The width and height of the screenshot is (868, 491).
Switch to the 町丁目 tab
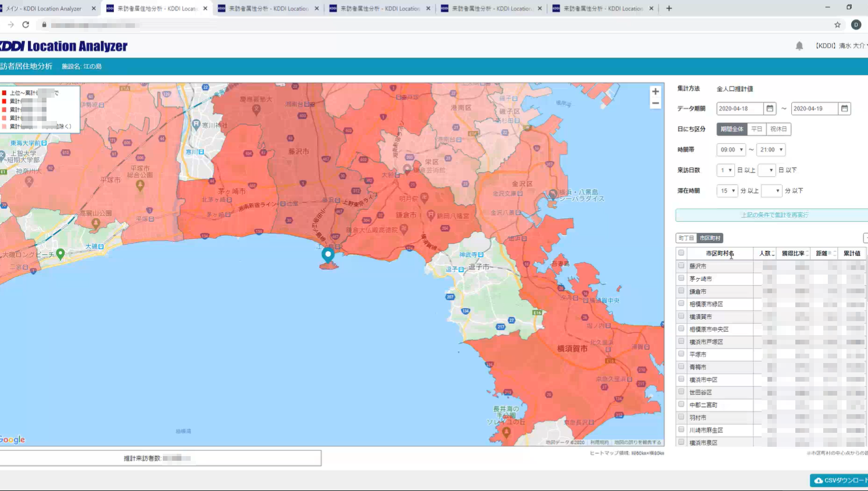pos(686,238)
